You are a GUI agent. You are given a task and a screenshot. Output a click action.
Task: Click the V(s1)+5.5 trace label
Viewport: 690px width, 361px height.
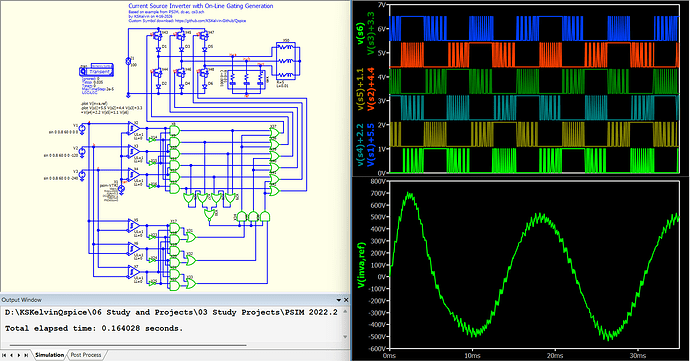(371, 145)
